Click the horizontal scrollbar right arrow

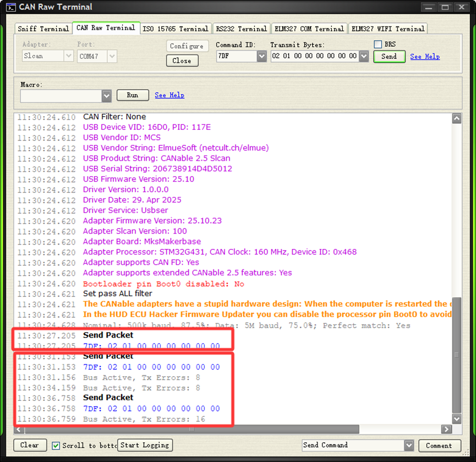pyautogui.click(x=446, y=429)
